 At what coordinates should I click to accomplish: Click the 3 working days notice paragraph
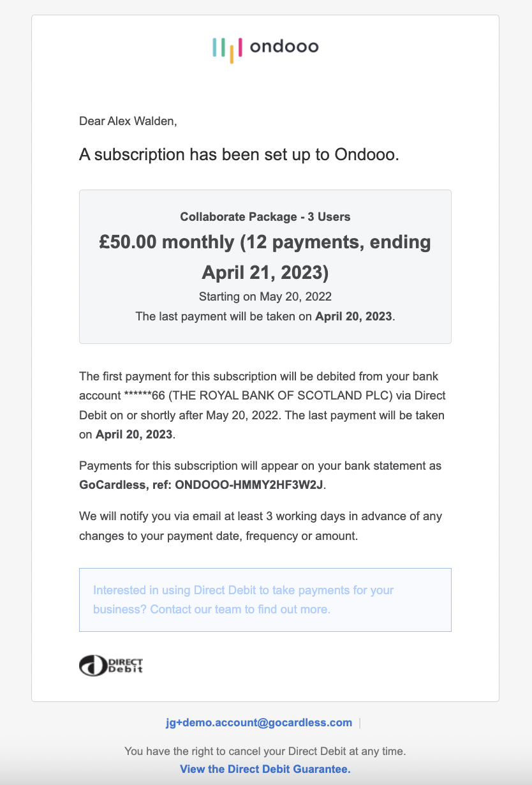point(260,525)
